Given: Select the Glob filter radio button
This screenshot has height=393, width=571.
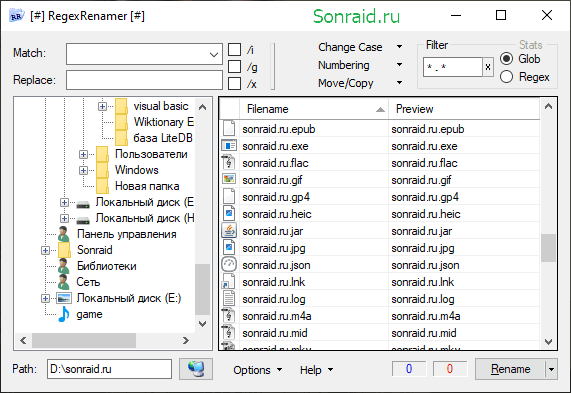Looking at the screenshot, I should tap(506, 59).
